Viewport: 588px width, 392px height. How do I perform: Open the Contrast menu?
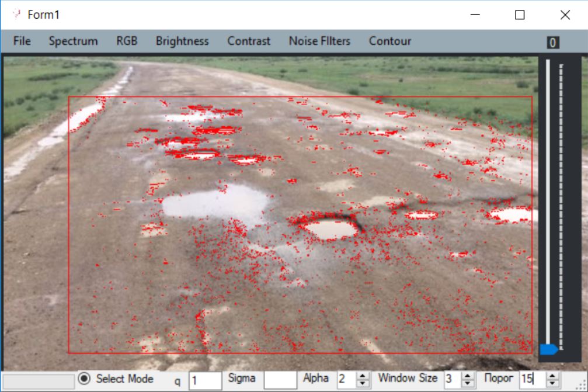pyautogui.click(x=249, y=41)
